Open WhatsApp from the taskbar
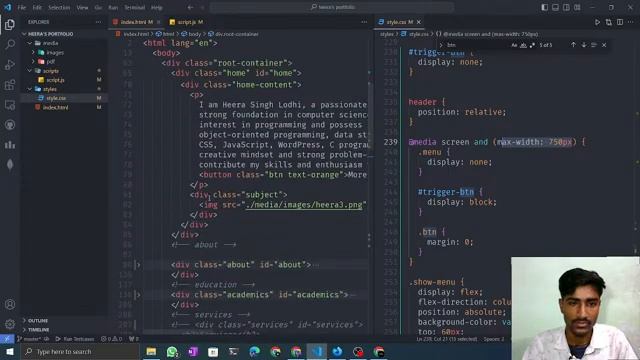 pos(172,351)
